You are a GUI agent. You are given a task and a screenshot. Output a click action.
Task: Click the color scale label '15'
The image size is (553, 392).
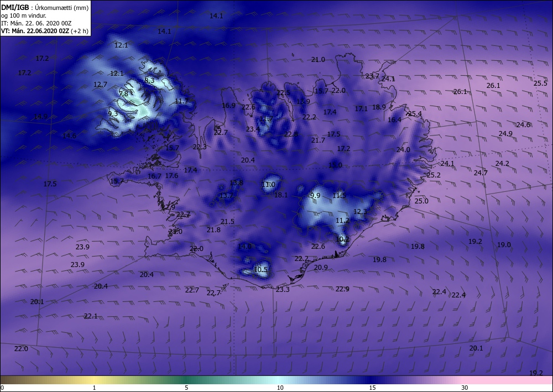coord(372,388)
